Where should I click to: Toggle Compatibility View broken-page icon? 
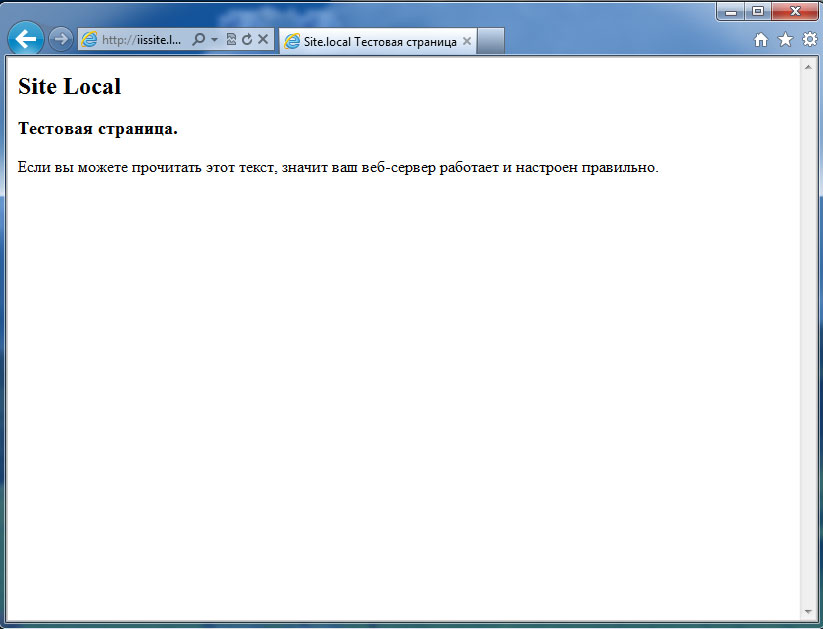point(231,39)
